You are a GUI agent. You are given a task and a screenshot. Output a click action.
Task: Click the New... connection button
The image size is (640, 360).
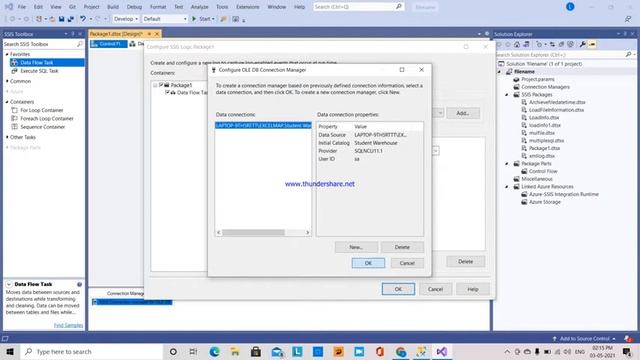[x=356, y=247]
